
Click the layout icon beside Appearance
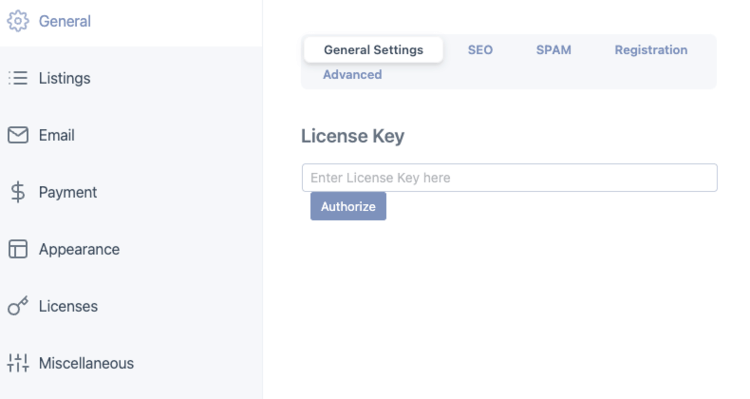tap(18, 249)
